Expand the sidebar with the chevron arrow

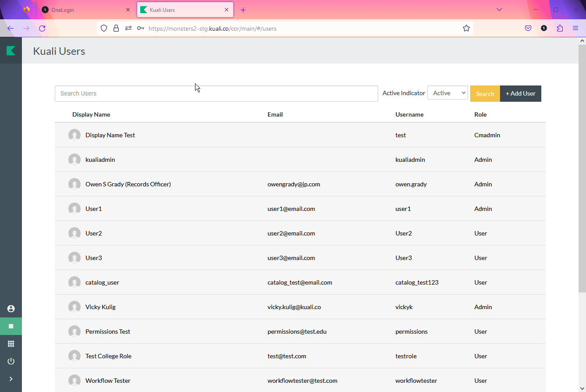tap(11, 379)
